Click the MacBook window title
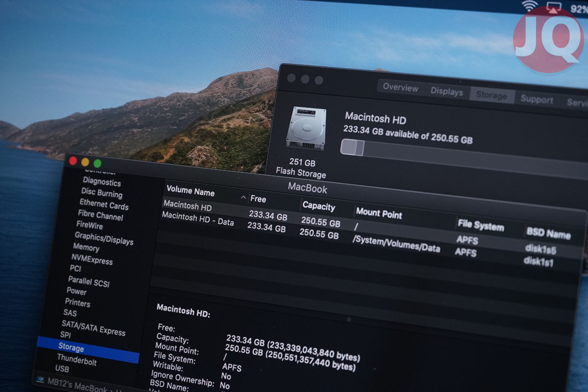 coord(308,188)
